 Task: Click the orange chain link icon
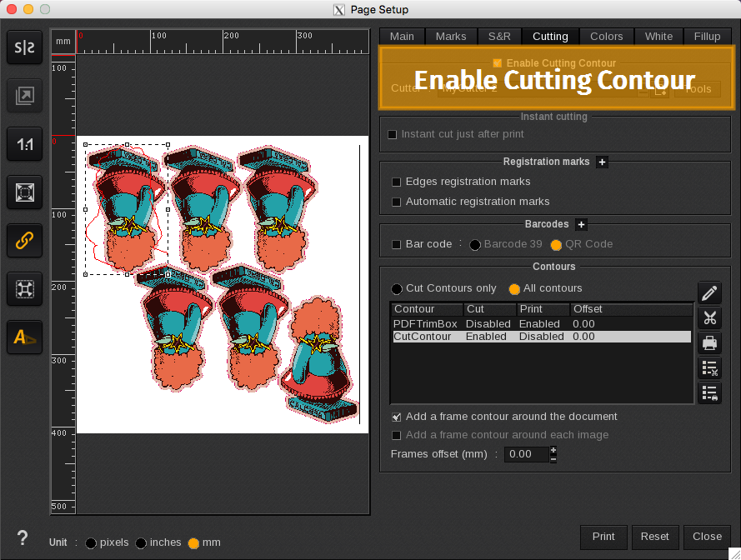pyautogui.click(x=25, y=241)
